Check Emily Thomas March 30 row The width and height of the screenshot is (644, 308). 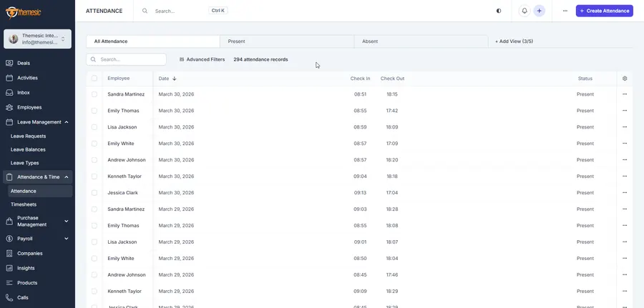coord(94,111)
